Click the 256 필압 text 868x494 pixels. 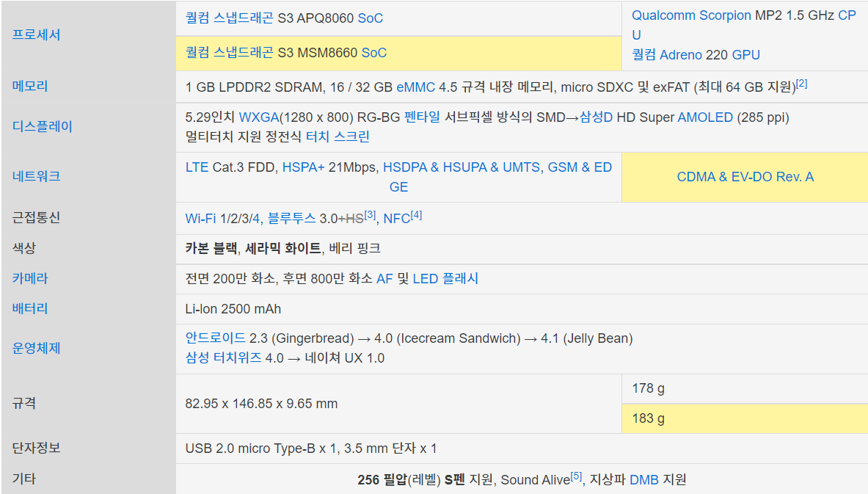[x=382, y=479]
